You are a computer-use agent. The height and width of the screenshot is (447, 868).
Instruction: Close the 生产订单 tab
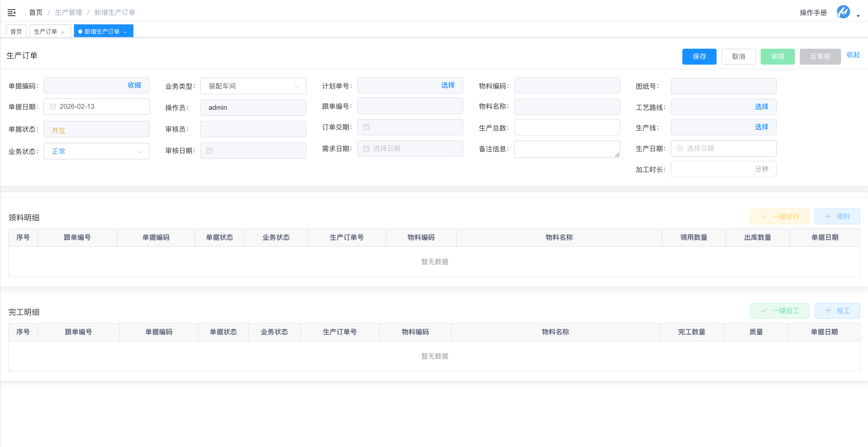click(63, 32)
